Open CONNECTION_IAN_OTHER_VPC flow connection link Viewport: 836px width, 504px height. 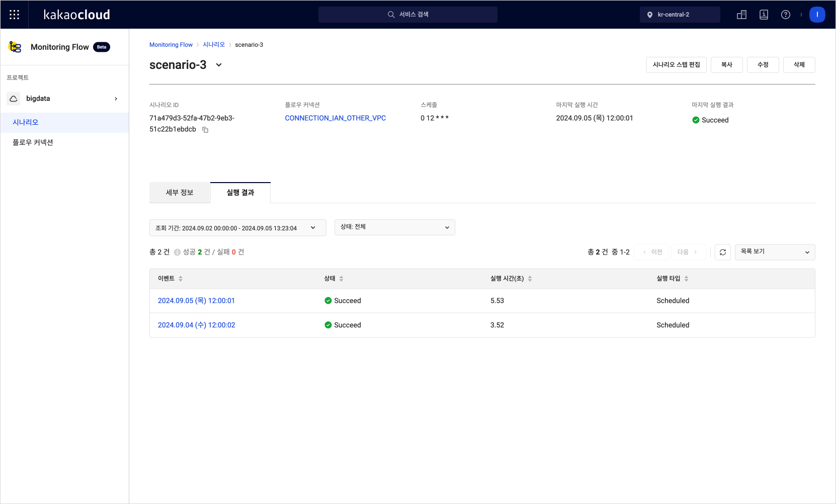pyautogui.click(x=336, y=118)
